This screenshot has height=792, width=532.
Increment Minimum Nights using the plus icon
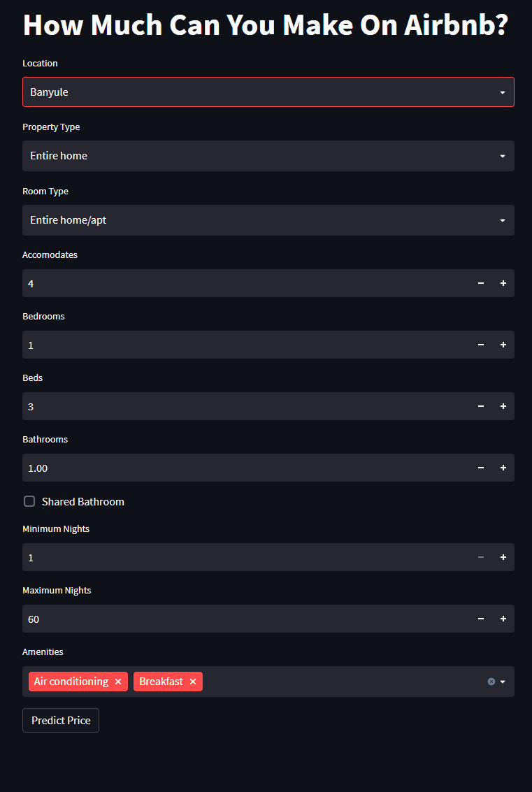(503, 557)
